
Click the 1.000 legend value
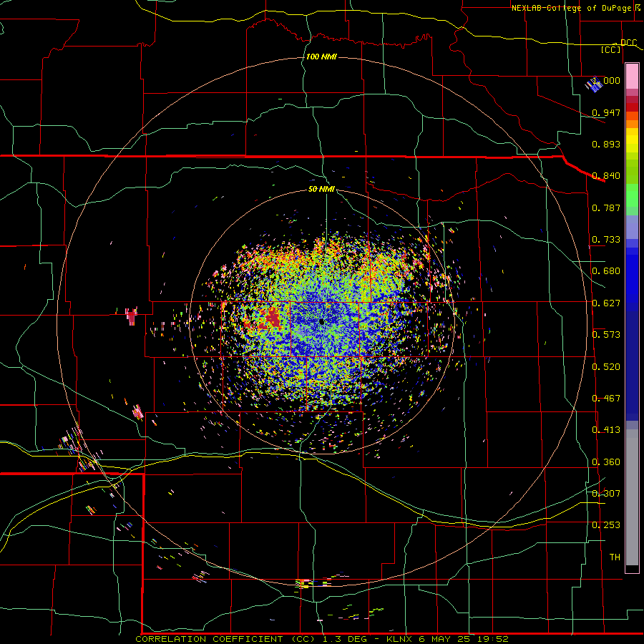point(606,80)
